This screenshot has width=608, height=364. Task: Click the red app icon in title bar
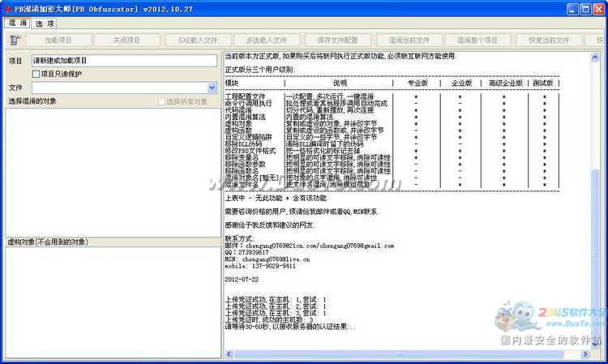point(8,9)
